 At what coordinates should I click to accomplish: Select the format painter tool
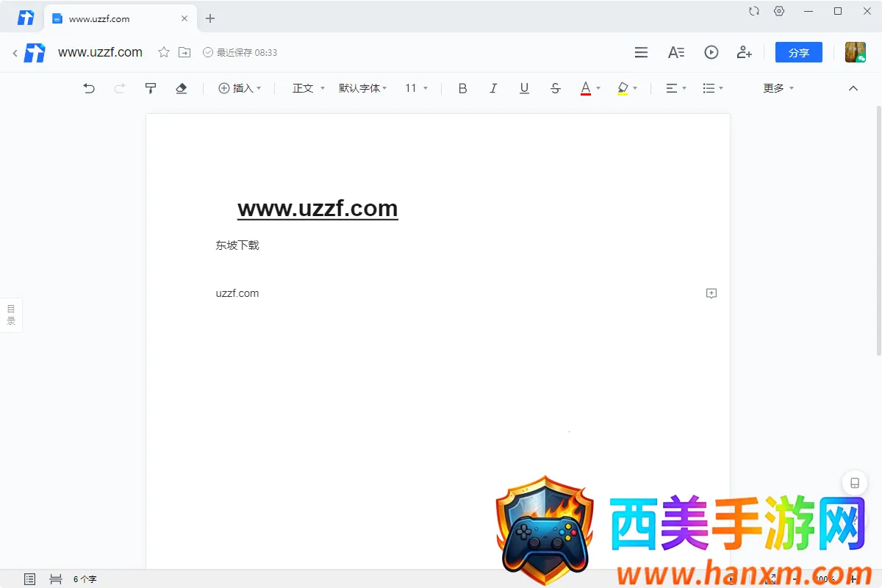(151, 88)
